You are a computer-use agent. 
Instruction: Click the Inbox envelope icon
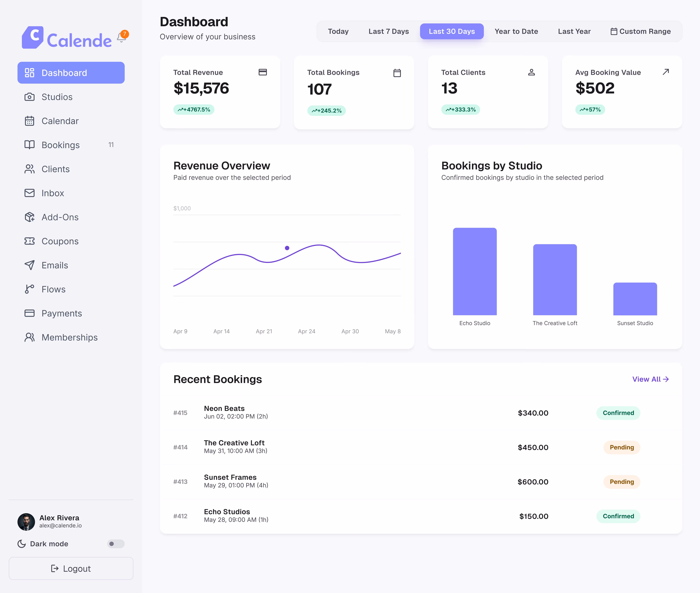point(30,193)
